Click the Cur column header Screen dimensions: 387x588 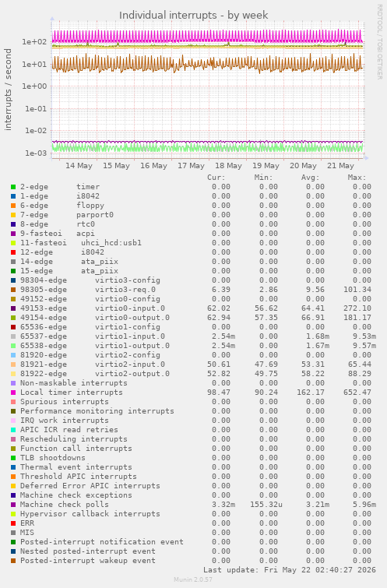(x=216, y=178)
